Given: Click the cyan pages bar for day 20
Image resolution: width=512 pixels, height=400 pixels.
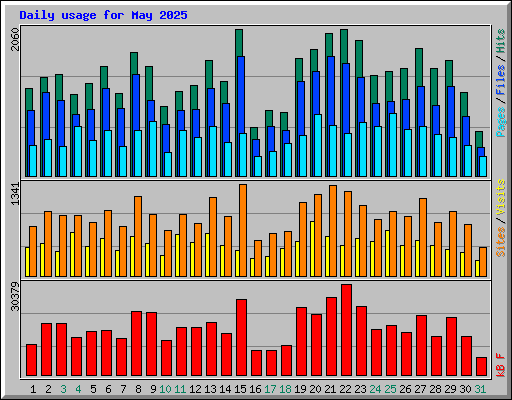Looking at the screenshot, I should pos(318,145).
